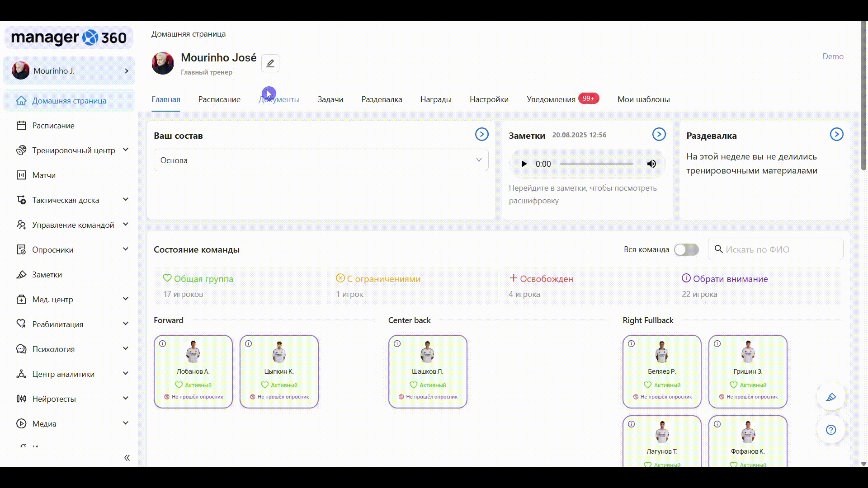Click info icon on Лобанов А. card
The height and width of the screenshot is (488, 868).
coord(163,344)
